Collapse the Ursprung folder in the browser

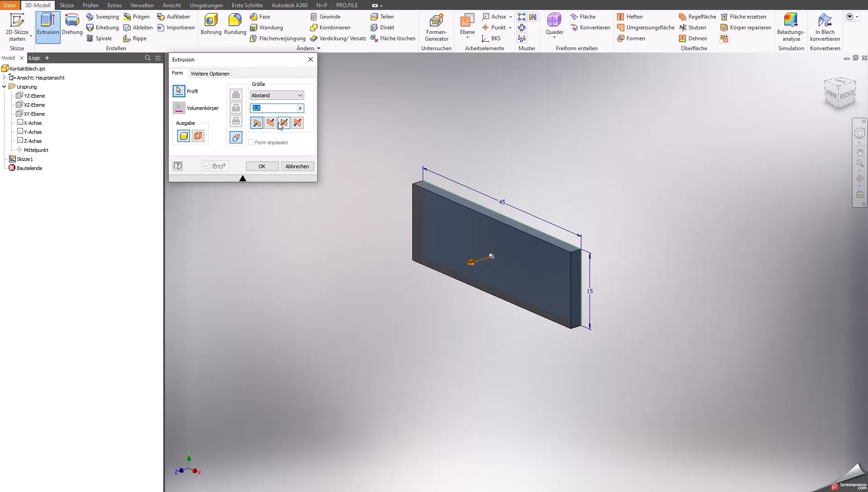(4, 86)
